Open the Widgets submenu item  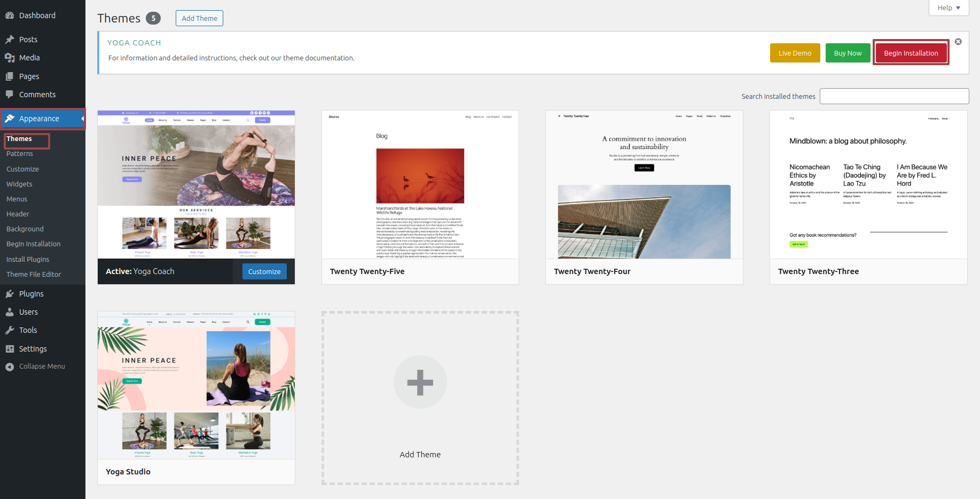click(x=19, y=184)
